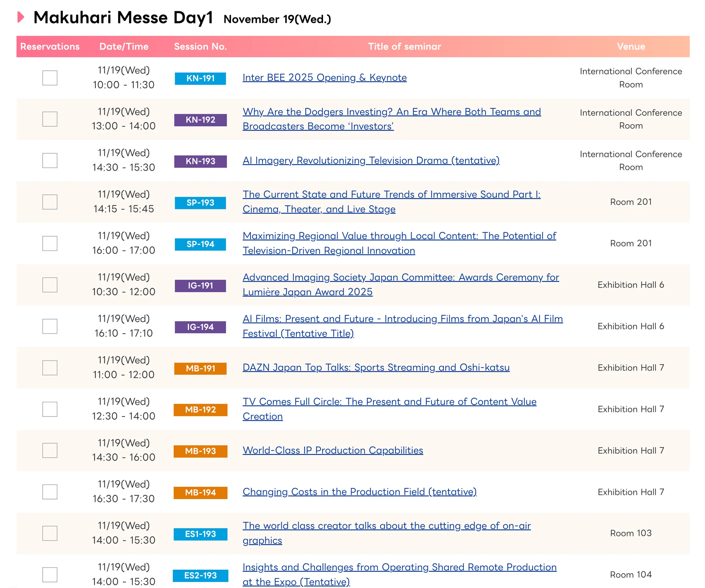Click the purple KN-192 session badge
705x588 pixels.
[x=201, y=120]
